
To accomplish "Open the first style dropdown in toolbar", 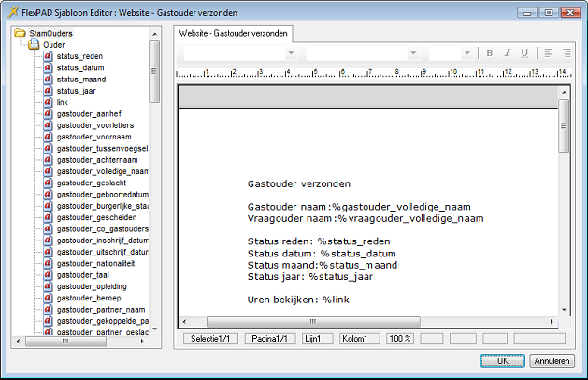I will (x=291, y=53).
